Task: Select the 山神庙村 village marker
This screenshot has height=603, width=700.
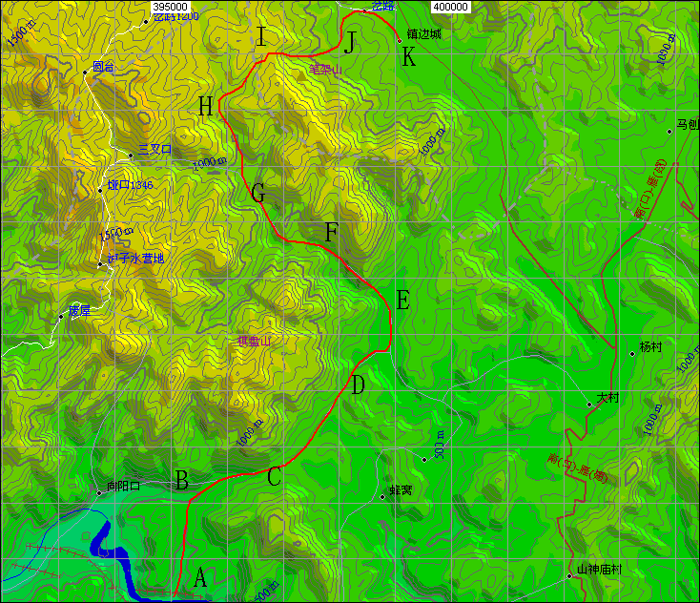Action: coord(569,575)
